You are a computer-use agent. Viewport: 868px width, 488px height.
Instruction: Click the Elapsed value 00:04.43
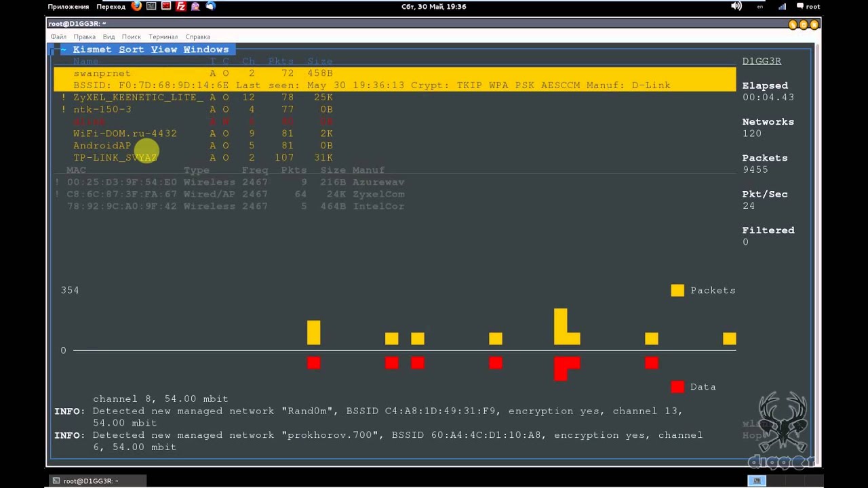[x=768, y=98]
